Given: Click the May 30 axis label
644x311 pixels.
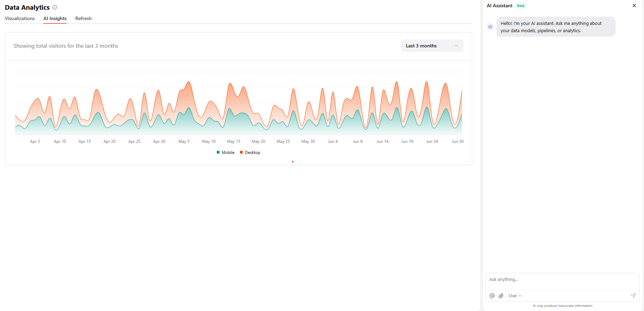Looking at the screenshot, I should coord(308,141).
